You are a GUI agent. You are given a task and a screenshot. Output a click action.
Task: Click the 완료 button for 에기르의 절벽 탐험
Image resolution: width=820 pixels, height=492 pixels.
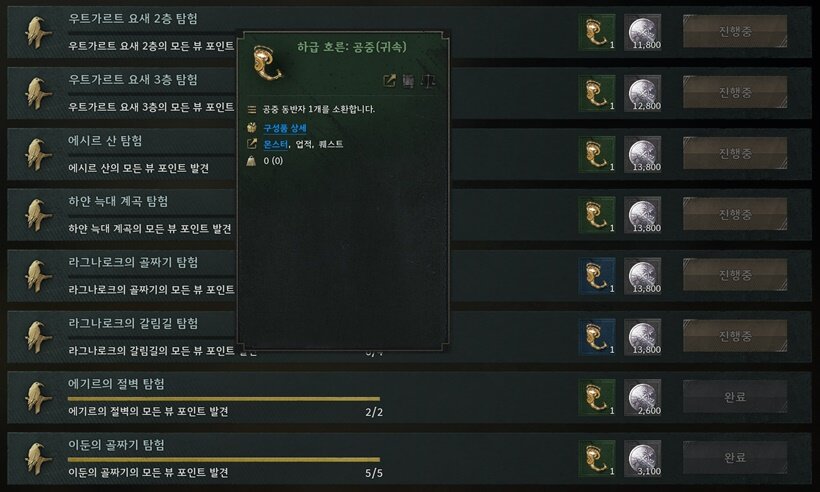[x=735, y=397]
